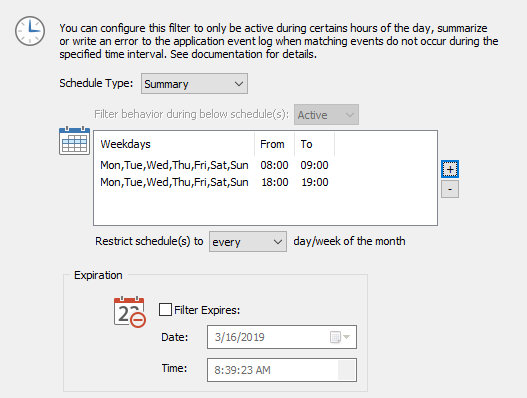Image resolution: width=527 pixels, height=398 pixels.
Task: Select the 18:00 to 19:00 schedule row
Action: pyautogui.click(x=214, y=182)
